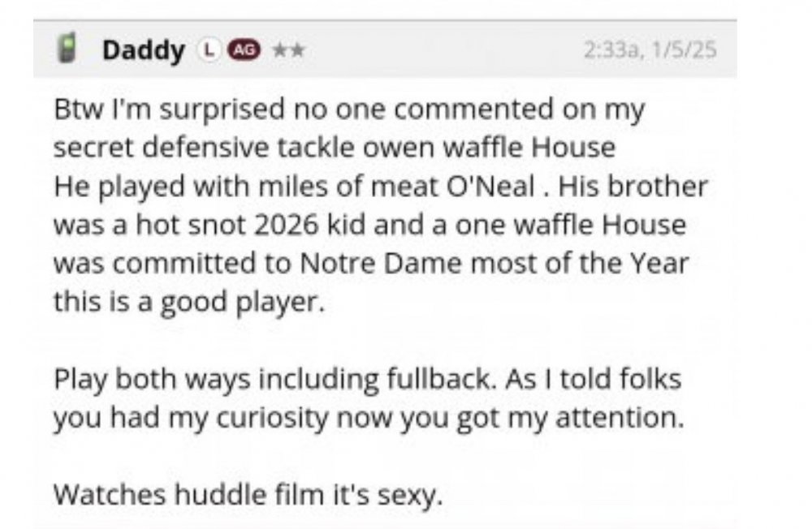Image resolution: width=812 pixels, height=529 pixels.
Task: Click the maroon AG badge icon
Action: tap(242, 51)
